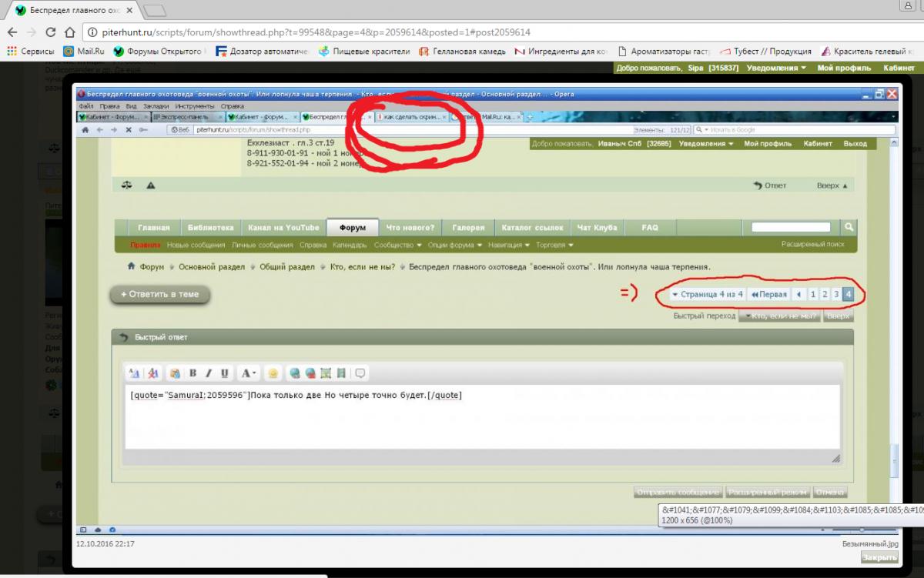Open the Ингредиенты для bookmark
This screenshot has width=924, height=578.
pos(561,52)
